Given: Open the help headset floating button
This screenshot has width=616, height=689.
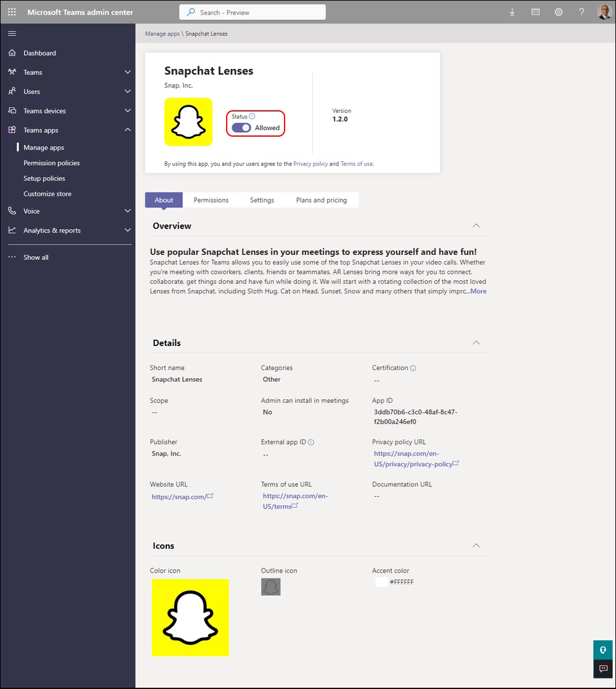Looking at the screenshot, I should pos(603,650).
